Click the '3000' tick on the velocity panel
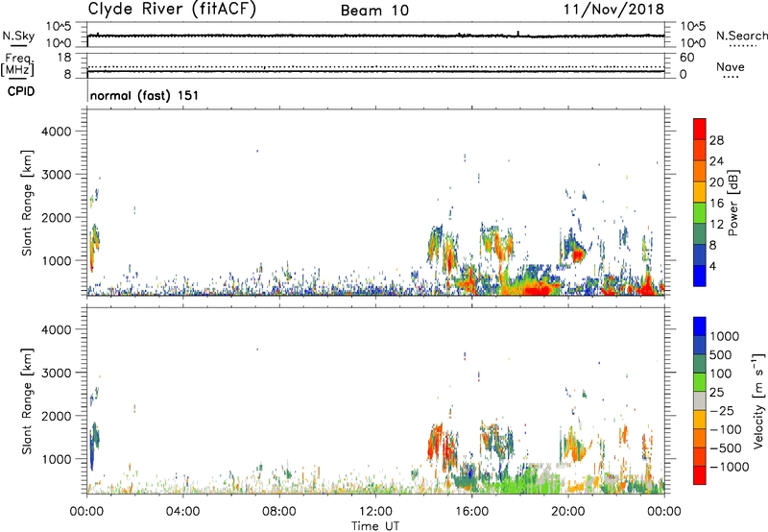This screenshot has height=532, width=768. (x=56, y=373)
